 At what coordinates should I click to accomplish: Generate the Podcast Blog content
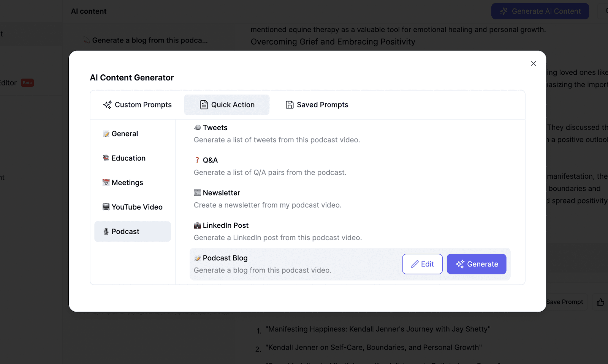click(x=477, y=264)
